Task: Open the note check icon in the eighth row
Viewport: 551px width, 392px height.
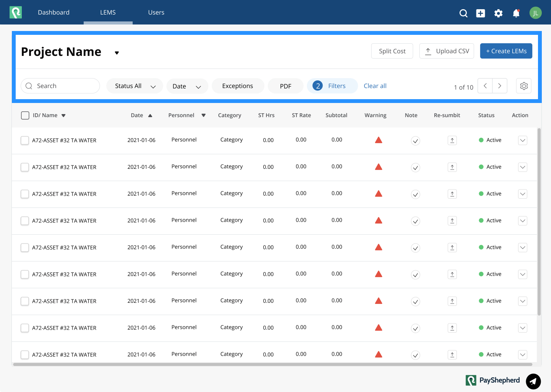Action: 416,328
